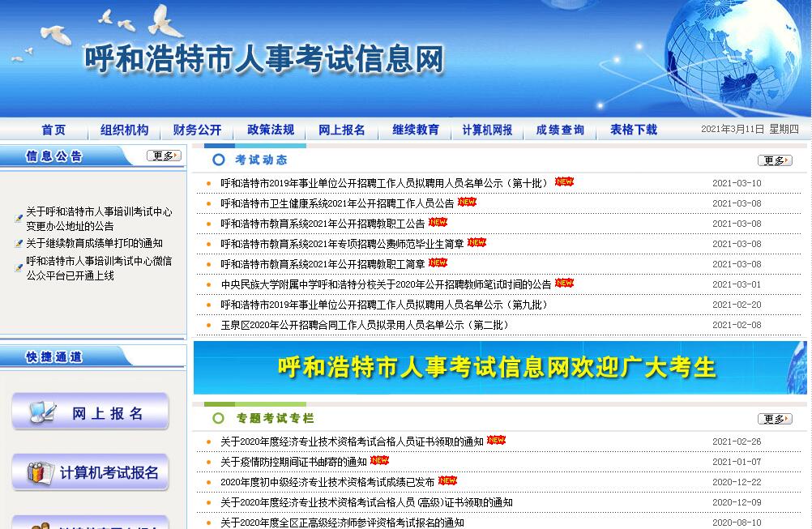Go to 财务公开 page
The image size is (812, 529).
197,130
